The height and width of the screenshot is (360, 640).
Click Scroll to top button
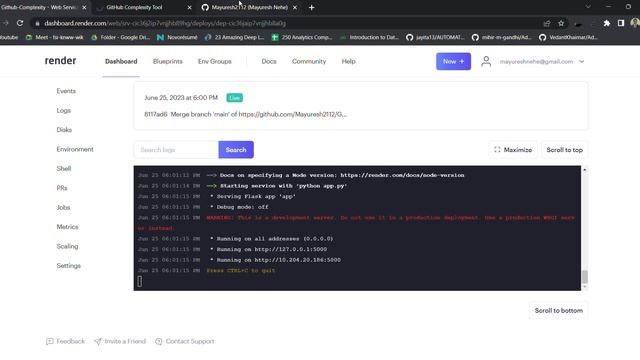[564, 150]
